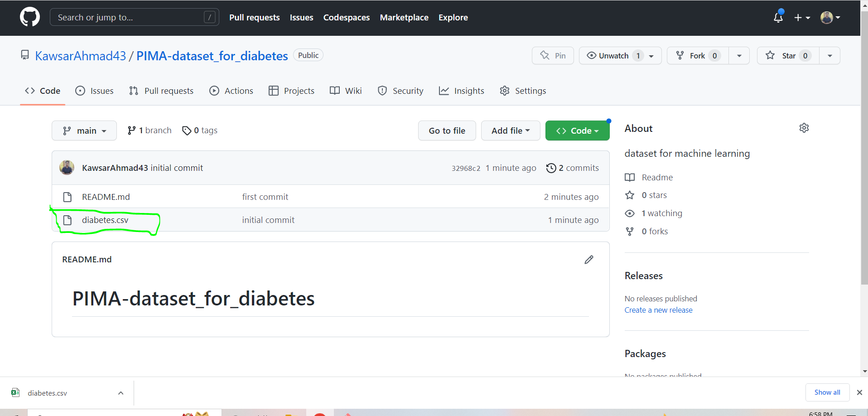Click the diabetes.csv file icon

[68, 220]
